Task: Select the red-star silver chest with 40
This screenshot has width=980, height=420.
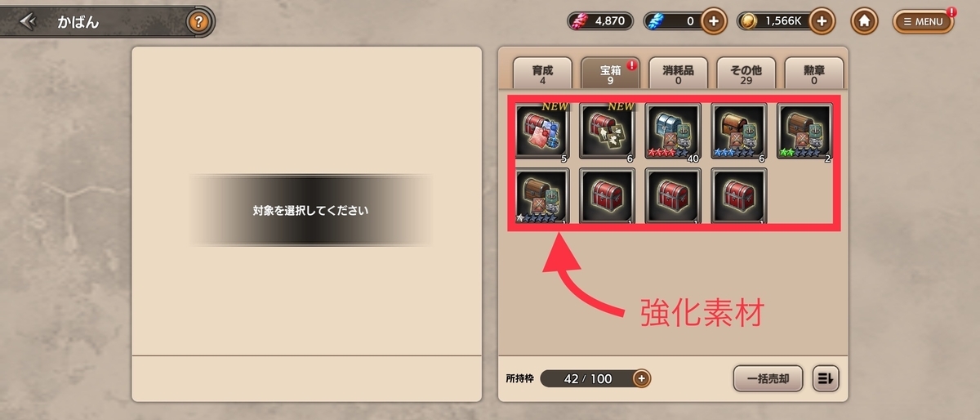Action: point(674,131)
